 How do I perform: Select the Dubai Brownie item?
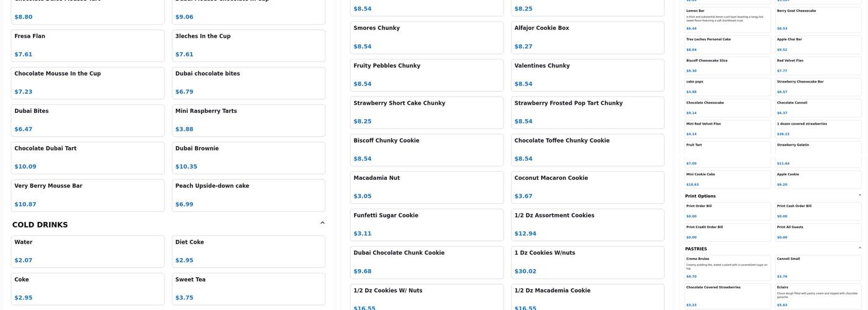(x=248, y=157)
